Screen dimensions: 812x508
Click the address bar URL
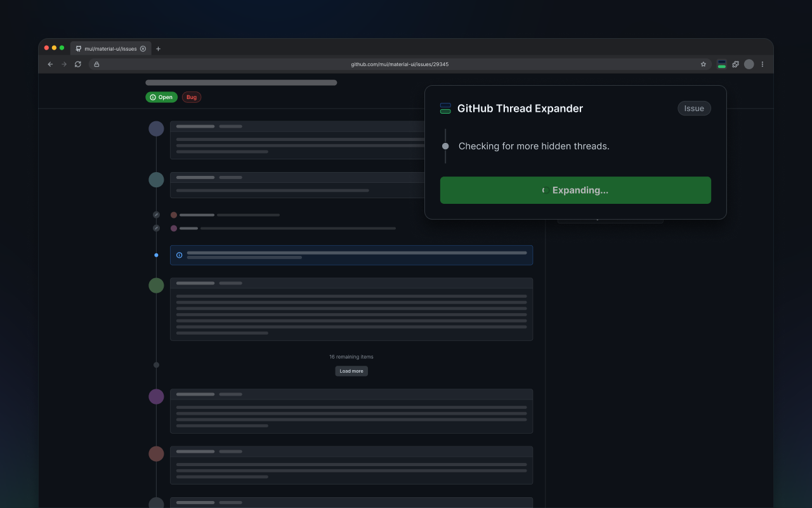point(400,64)
